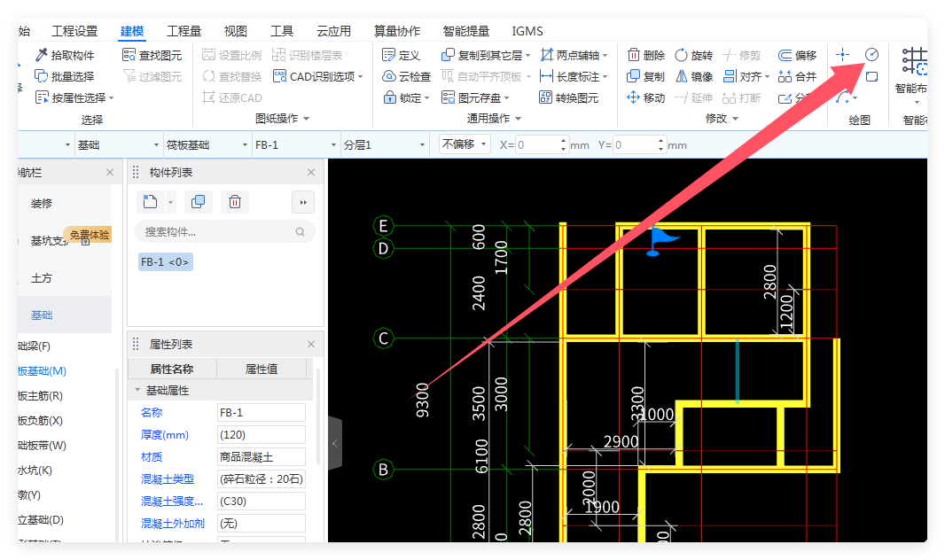This screenshot has height=560, width=945.
Task: Select the 镜像 mirror tool
Action: pyautogui.click(x=694, y=76)
